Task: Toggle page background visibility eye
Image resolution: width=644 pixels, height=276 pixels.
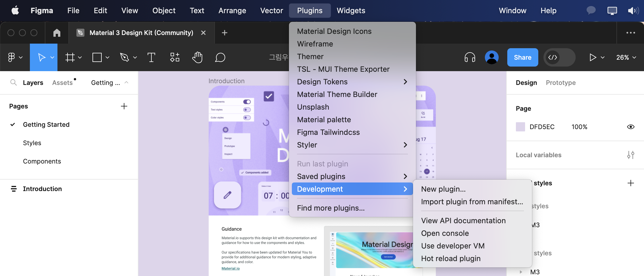Action: [631, 127]
